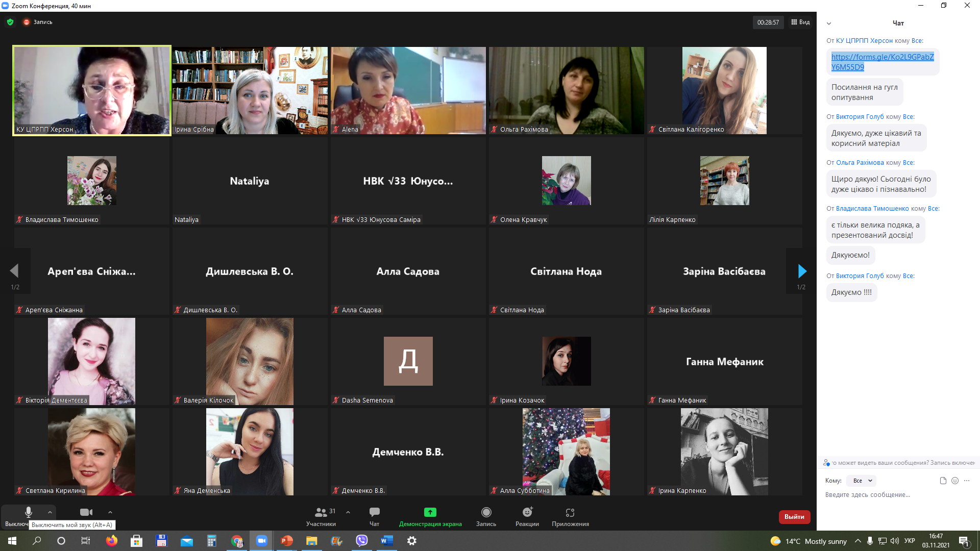Select Алла Субботина participant tile
This screenshot has height=551, width=980.
click(566, 452)
